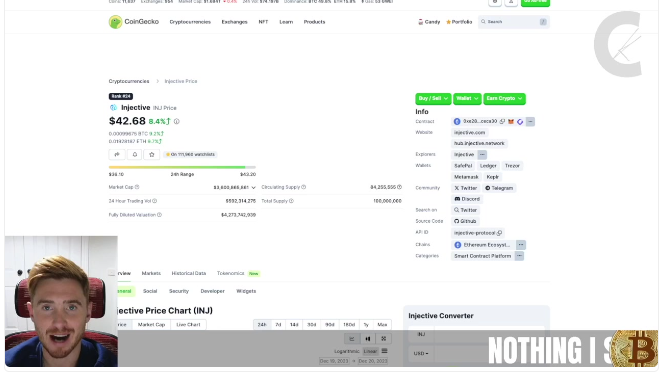Open Telegram community link
Image resolution: width=662 pixels, height=374 pixels.
click(499, 188)
